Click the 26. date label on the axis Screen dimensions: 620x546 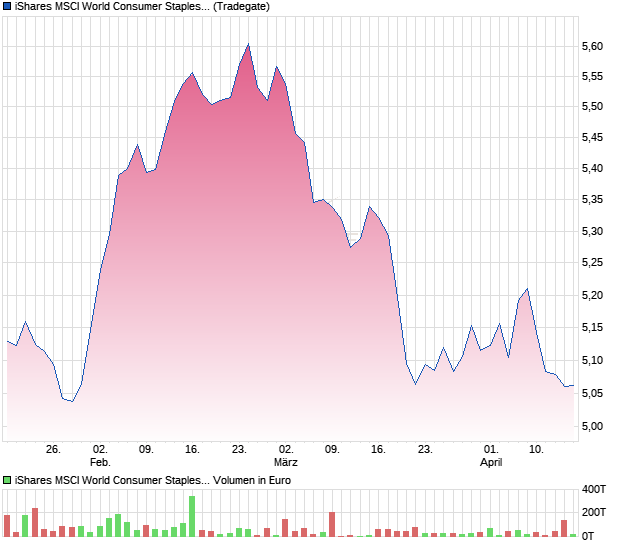pyautogui.click(x=54, y=450)
